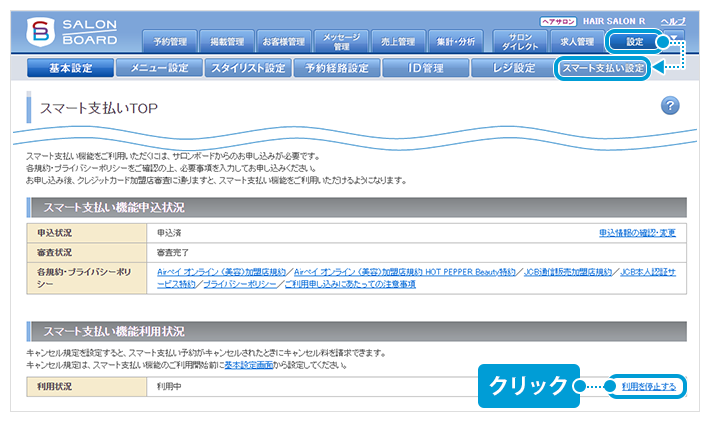Open the 求人管理 menu
This screenshot has width=710, height=422.
coord(577,42)
